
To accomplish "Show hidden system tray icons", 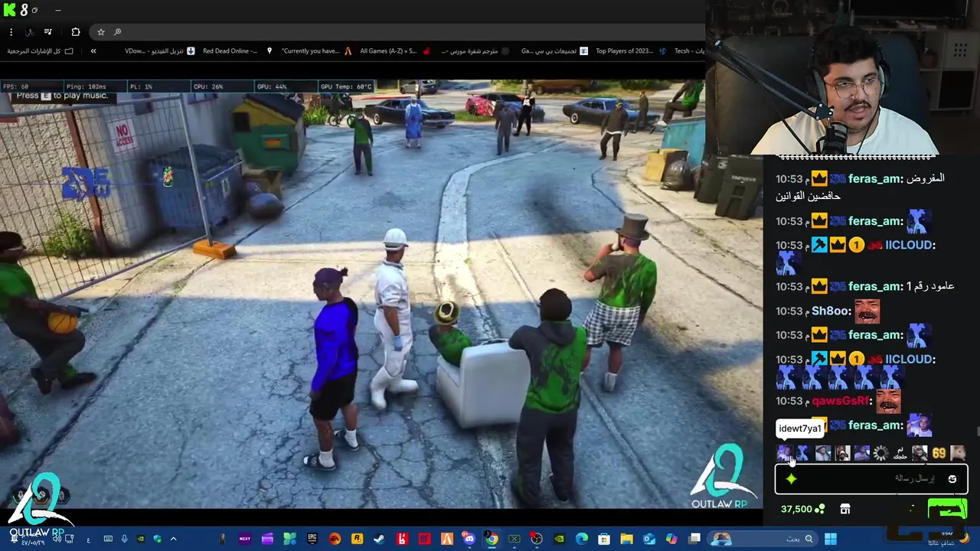I will click(x=173, y=539).
